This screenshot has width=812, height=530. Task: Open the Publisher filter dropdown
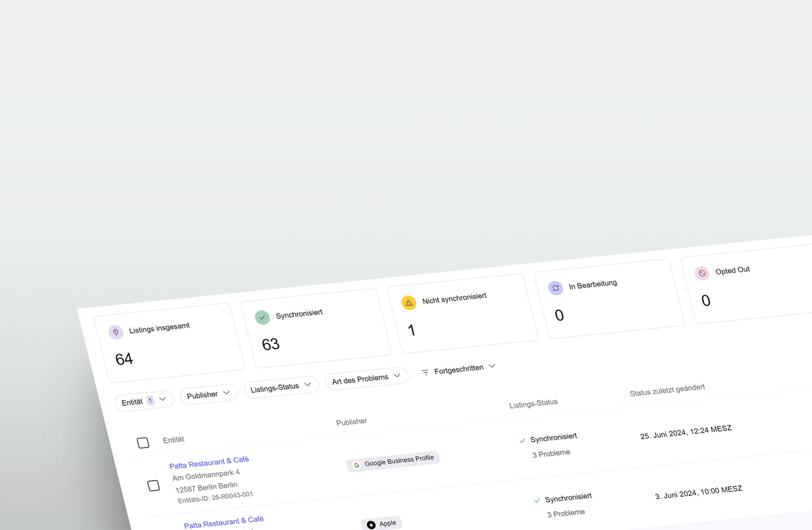pyautogui.click(x=209, y=394)
